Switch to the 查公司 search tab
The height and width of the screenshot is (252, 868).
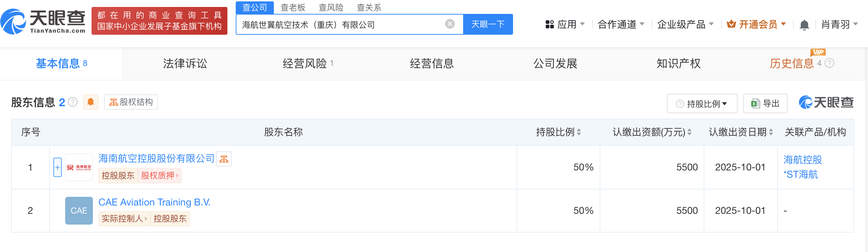pyautogui.click(x=254, y=7)
